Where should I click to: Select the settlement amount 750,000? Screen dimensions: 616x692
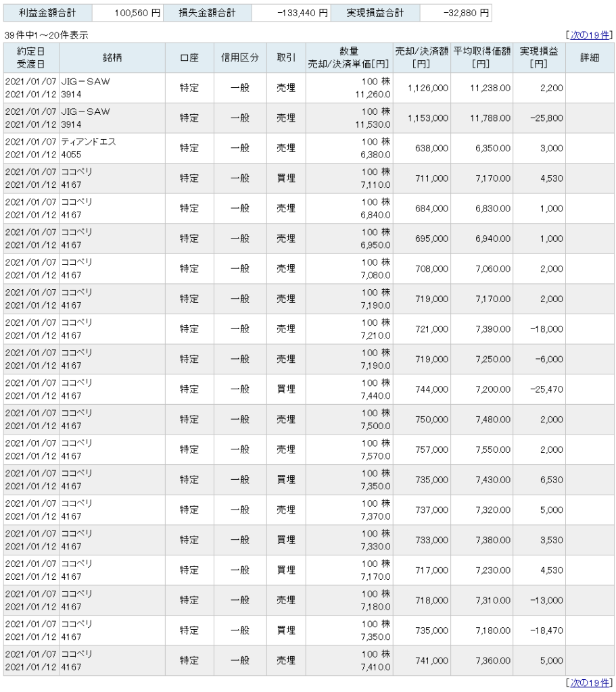click(431, 420)
